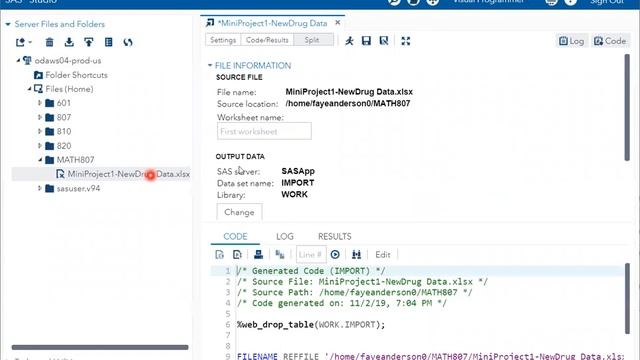
Task: Select the MATH807 folder row
Action: [76, 160]
